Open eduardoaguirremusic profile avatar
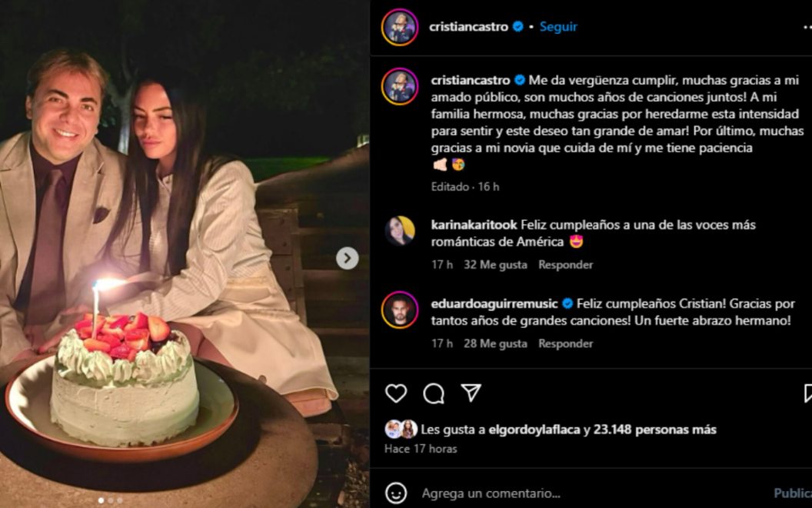 [x=400, y=309]
